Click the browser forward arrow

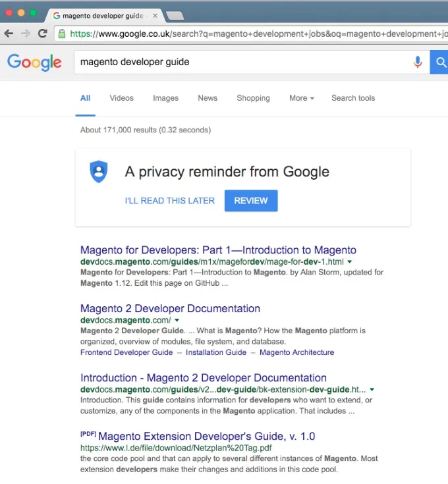[x=26, y=34]
